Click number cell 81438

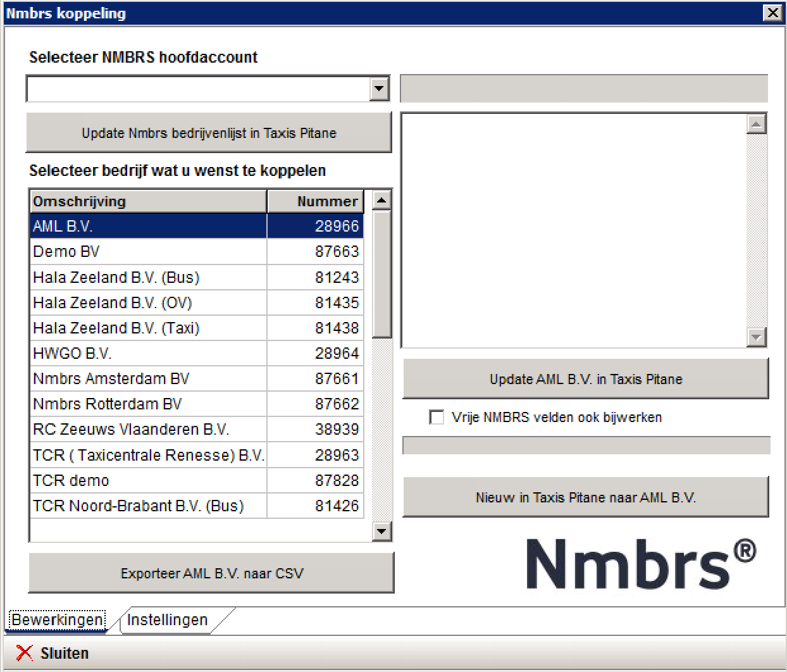(315, 328)
